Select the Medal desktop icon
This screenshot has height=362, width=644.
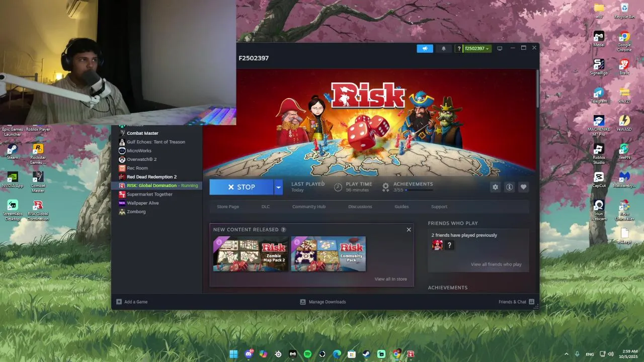click(x=599, y=39)
